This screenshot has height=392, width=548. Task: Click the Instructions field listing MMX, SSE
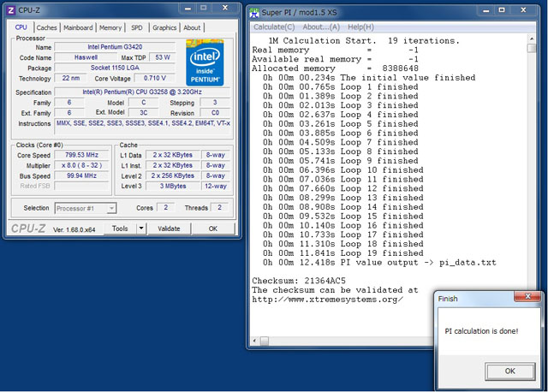point(143,128)
